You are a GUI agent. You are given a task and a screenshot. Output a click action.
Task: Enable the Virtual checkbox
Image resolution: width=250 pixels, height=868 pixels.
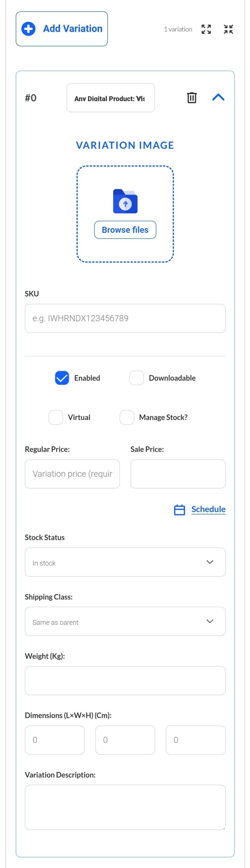pyautogui.click(x=56, y=417)
